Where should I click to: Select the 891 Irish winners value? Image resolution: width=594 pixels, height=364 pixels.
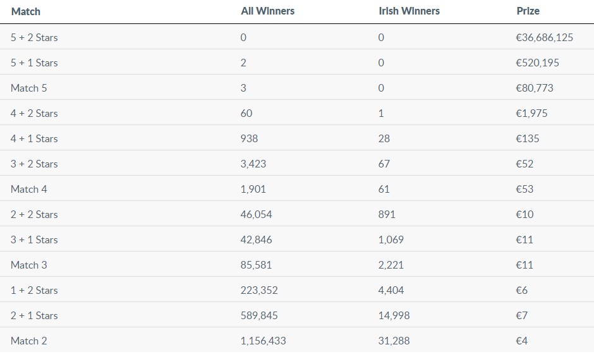click(387, 214)
